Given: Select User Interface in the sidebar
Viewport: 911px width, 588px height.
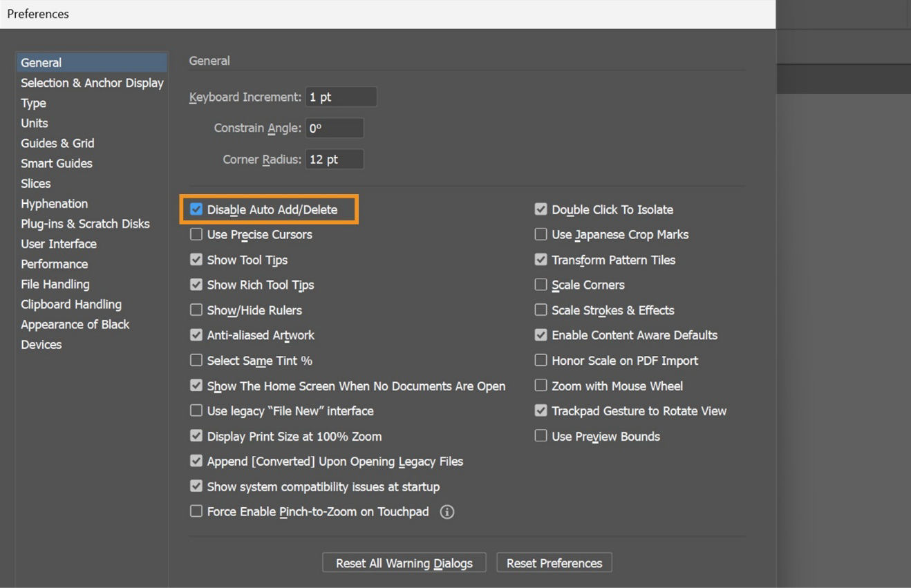Looking at the screenshot, I should click(x=59, y=243).
